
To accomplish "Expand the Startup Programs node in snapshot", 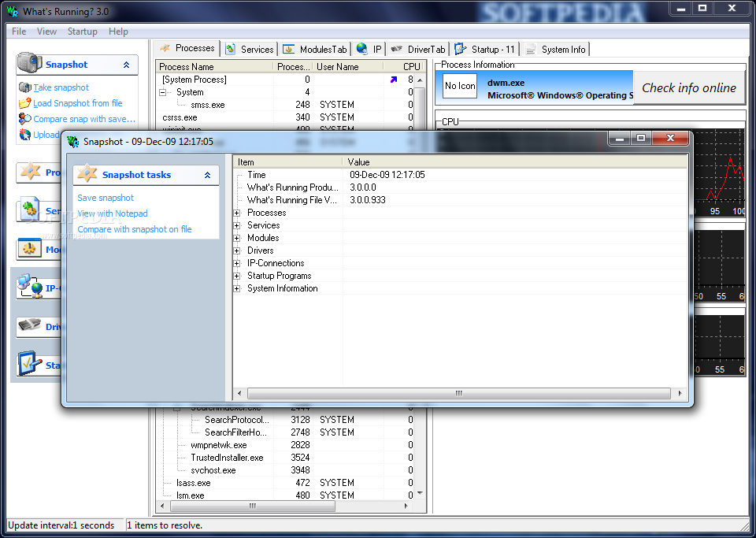I will (x=237, y=276).
